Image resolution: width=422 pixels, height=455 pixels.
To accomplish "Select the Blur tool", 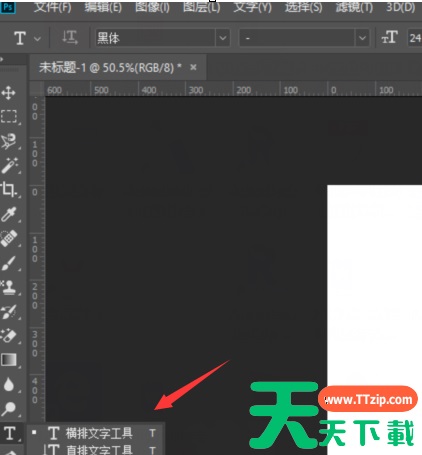I will click(9, 384).
